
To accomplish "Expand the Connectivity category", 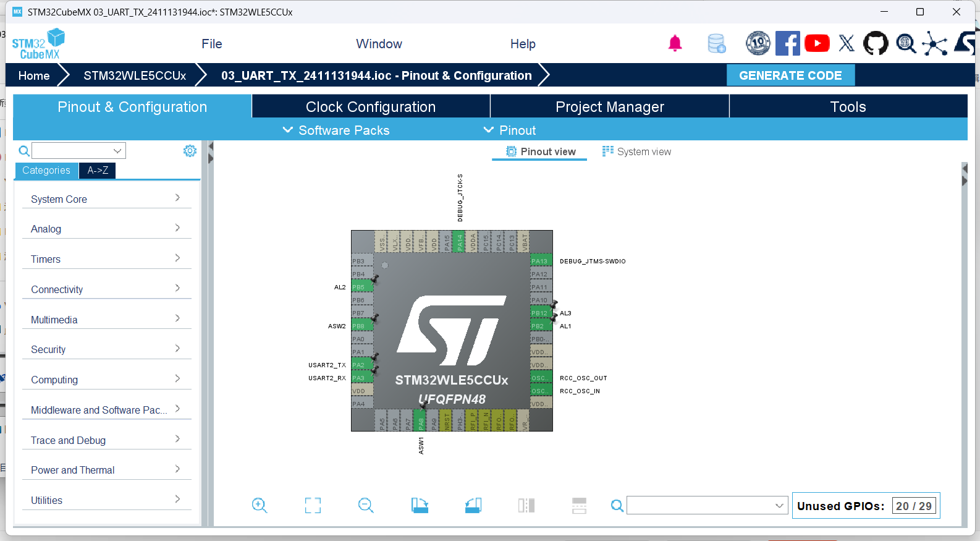I will [106, 289].
